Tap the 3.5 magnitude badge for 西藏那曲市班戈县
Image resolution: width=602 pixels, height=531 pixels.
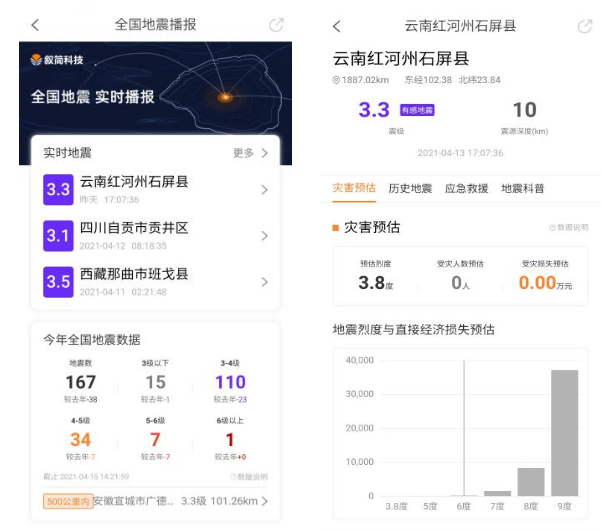tap(58, 282)
